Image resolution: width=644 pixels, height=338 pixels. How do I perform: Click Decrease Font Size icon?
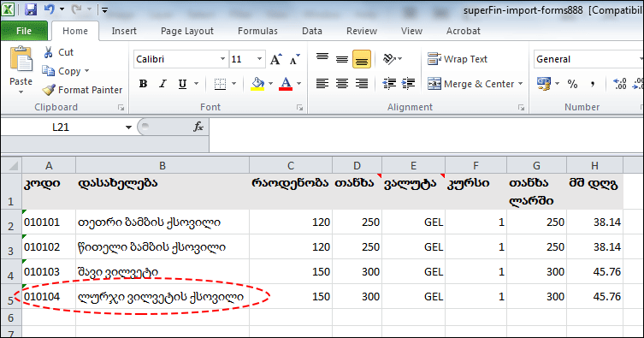point(294,59)
